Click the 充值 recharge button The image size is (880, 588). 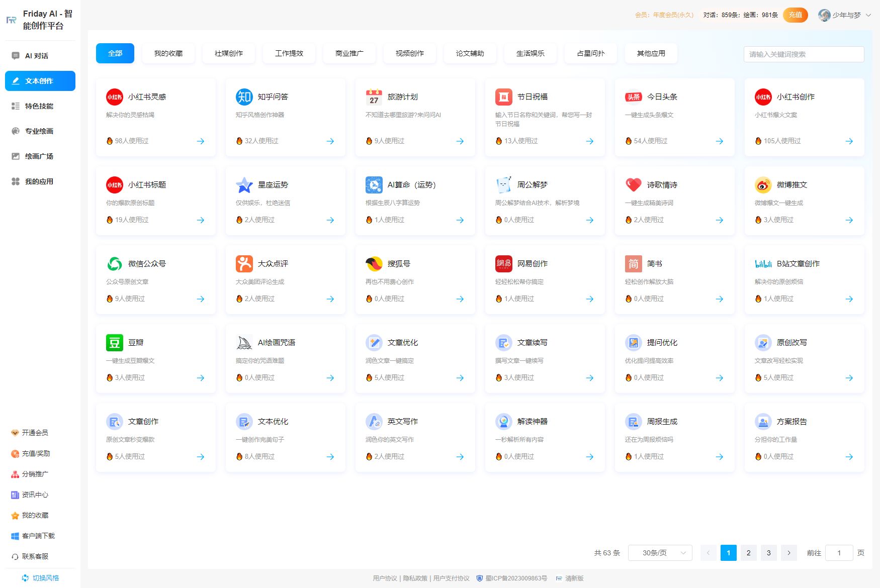796,15
